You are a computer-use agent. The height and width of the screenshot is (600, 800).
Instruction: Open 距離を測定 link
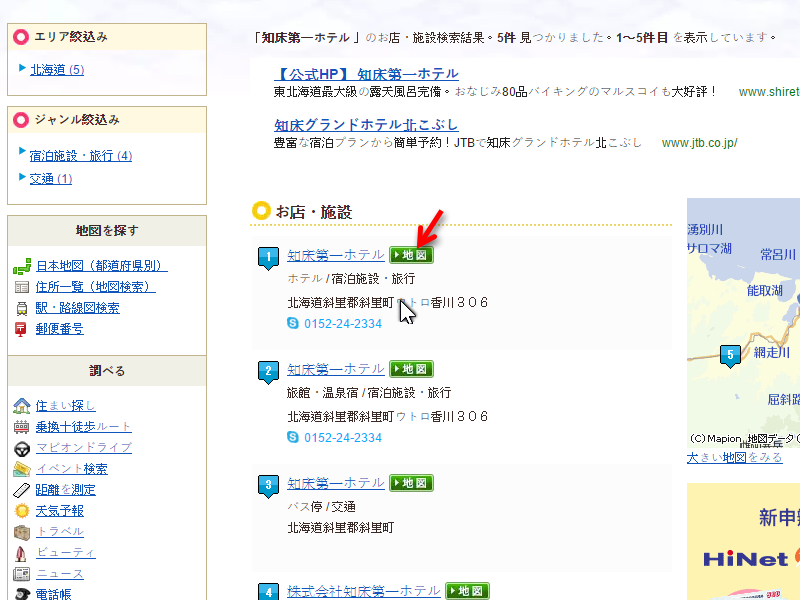coord(65,490)
